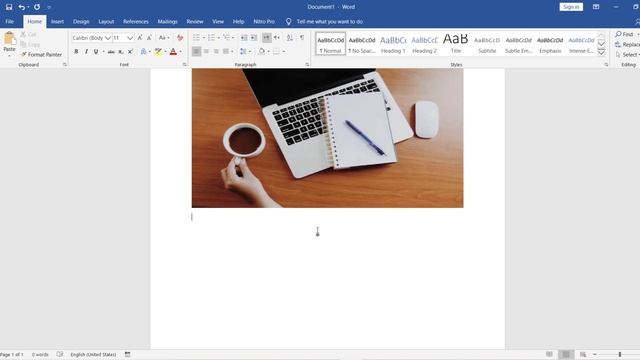
Task: Open Change Case dropdown
Action: pos(164,38)
